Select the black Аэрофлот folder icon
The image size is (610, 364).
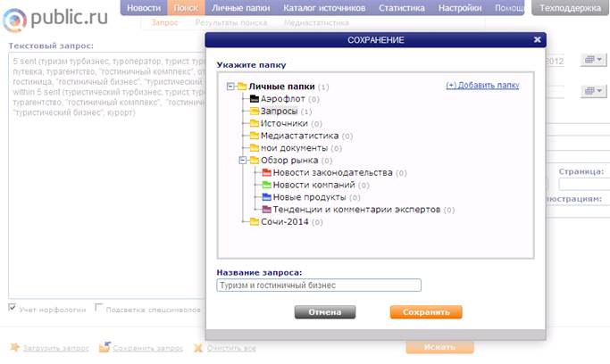[255, 99]
